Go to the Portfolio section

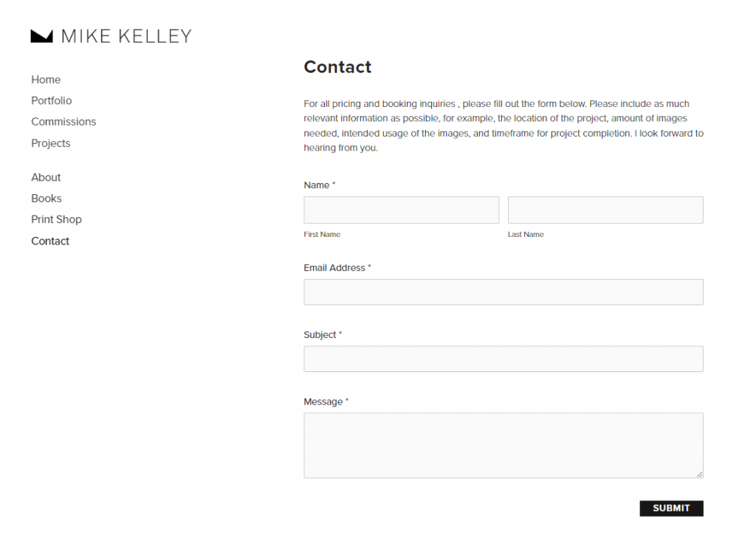pos(51,100)
